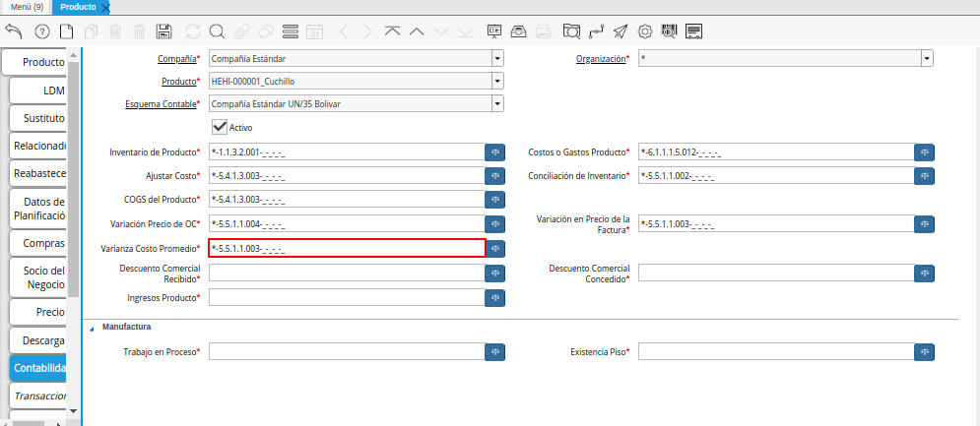Viewport: 980px width, 426px height.
Task: Create a new record with blank page icon
Action: pos(67,31)
